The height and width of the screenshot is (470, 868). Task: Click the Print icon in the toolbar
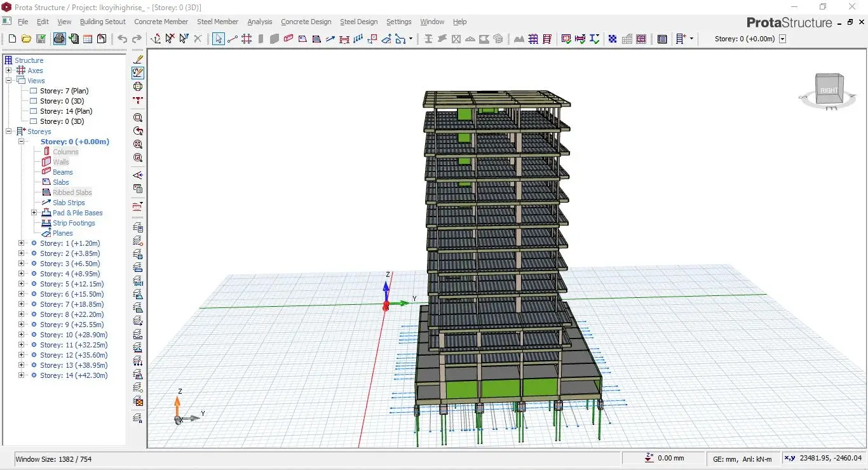point(59,39)
